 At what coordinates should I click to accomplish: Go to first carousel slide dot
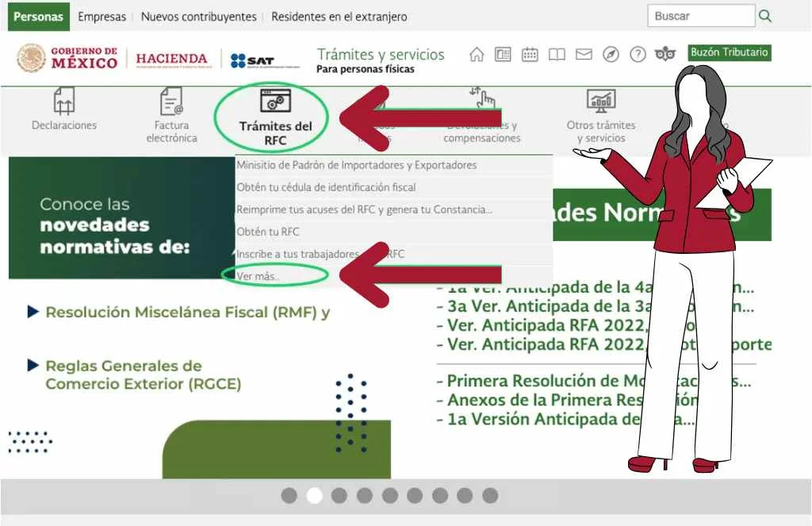click(x=289, y=495)
